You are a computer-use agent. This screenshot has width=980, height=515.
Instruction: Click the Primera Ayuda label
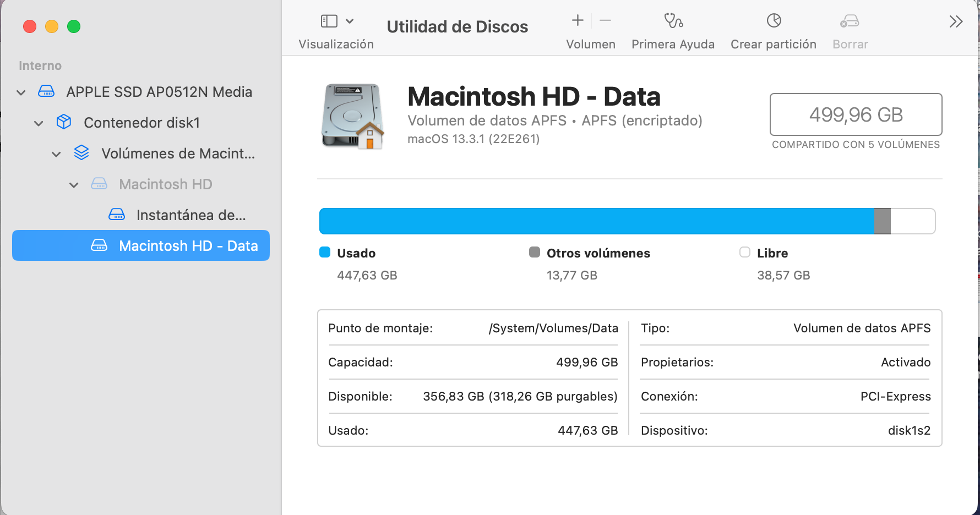coord(673,44)
